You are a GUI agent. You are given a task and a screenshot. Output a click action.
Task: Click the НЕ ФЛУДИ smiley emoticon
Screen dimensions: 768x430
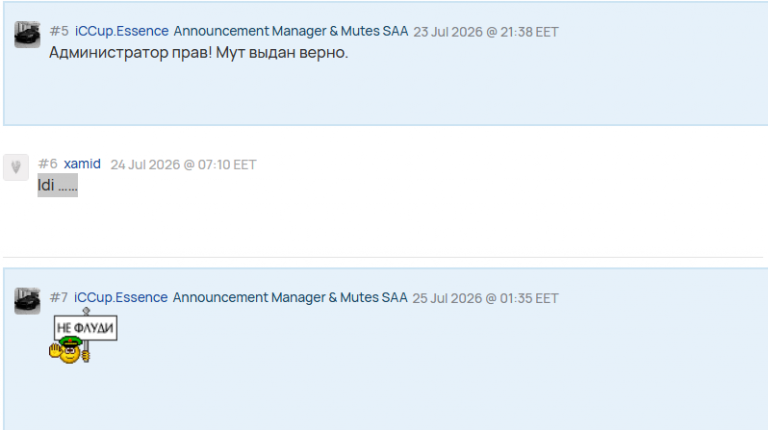83,337
